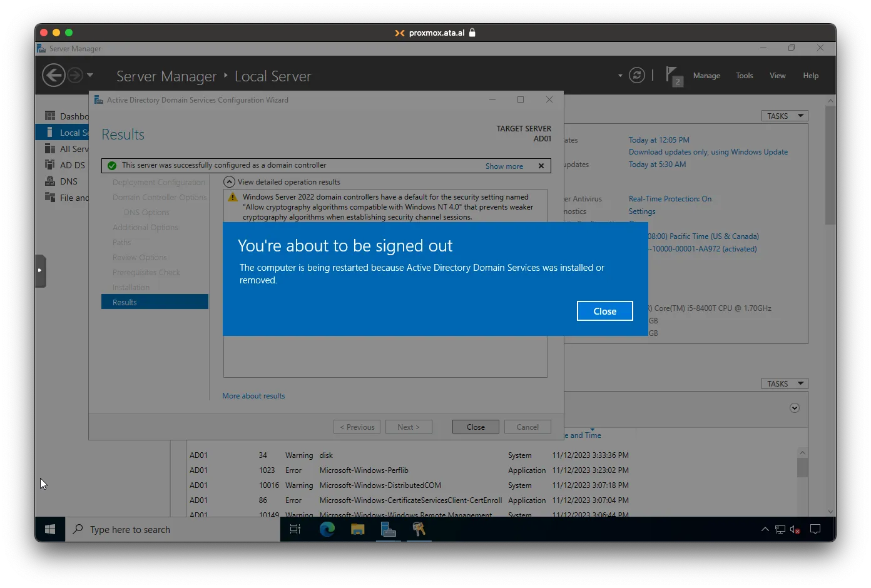Open the Properties TASKS dropdown
The width and height of the screenshot is (871, 588).
click(785, 116)
